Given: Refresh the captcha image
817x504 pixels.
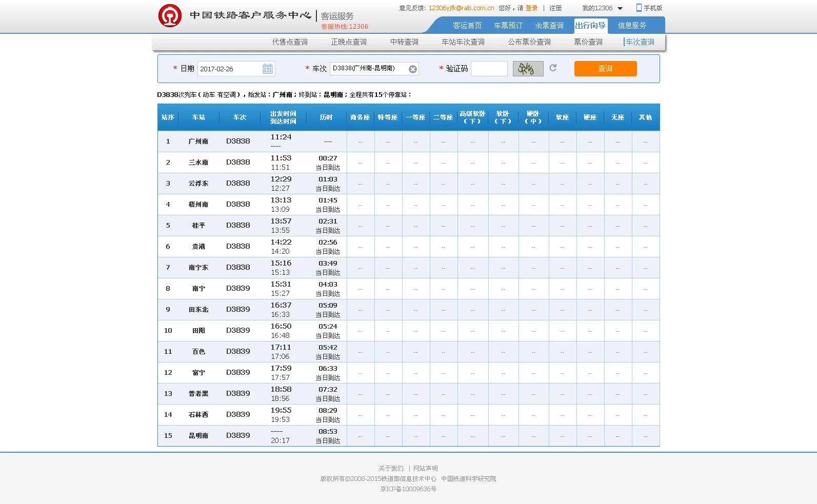Looking at the screenshot, I should [553, 68].
